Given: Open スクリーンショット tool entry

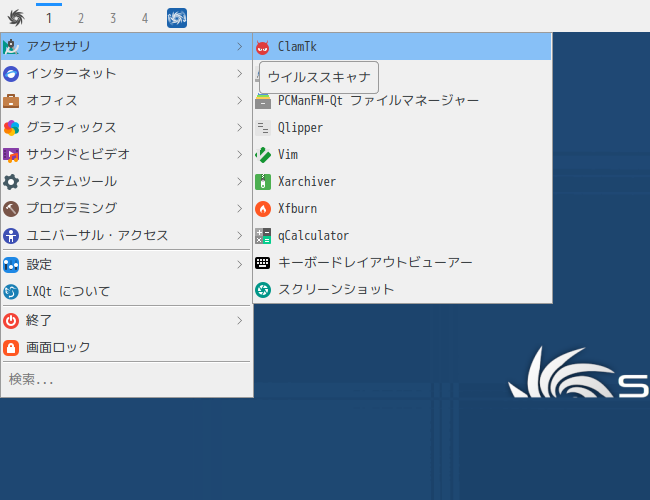Looking at the screenshot, I should 402,289.
